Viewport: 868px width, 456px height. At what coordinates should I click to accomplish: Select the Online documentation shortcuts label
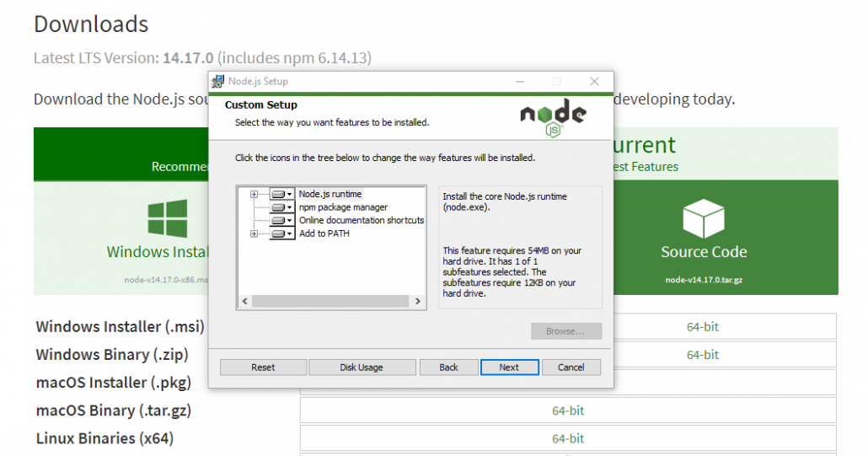[x=362, y=221]
